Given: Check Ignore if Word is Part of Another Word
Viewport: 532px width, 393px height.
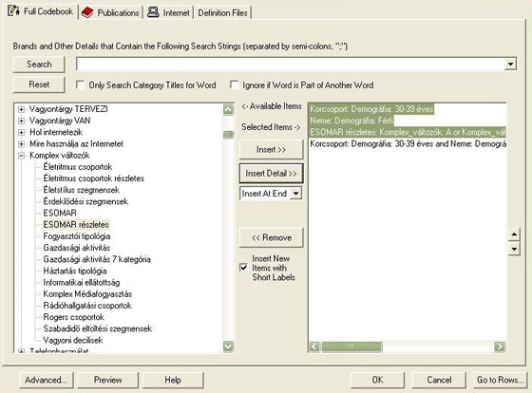Looking at the screenshot, I should tap(234, 84).
